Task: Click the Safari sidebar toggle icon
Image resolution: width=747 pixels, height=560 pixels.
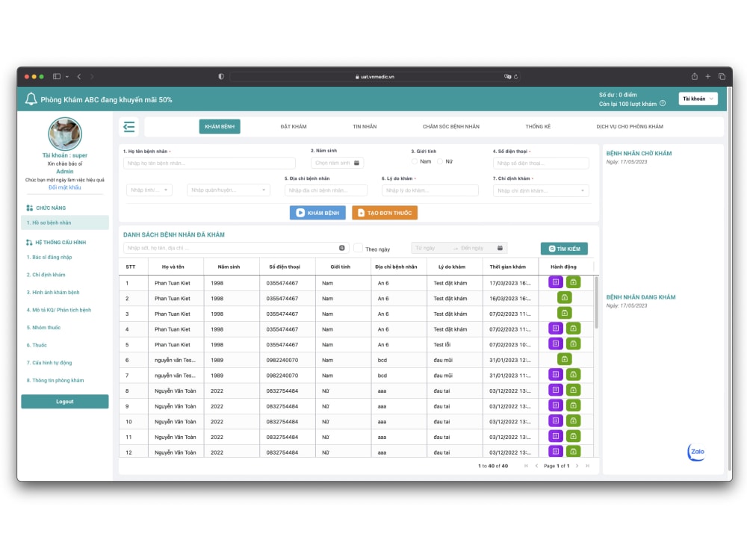Action: click(57, 76)
